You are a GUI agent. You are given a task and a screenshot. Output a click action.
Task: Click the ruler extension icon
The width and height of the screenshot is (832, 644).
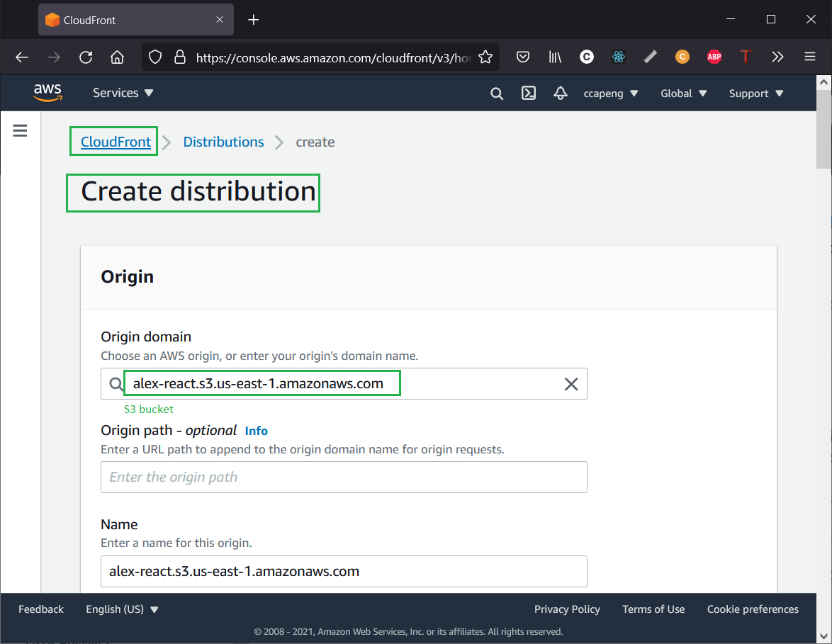tap(651, 57)
